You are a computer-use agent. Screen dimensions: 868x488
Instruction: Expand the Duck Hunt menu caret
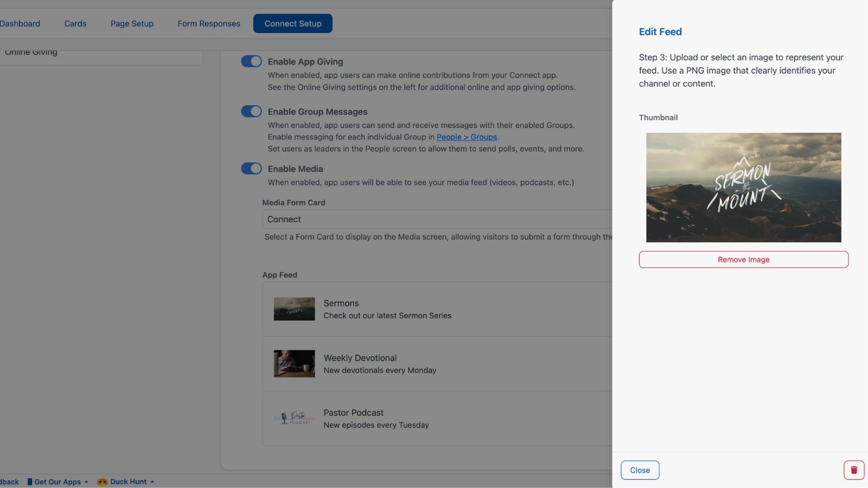(152, 481)
